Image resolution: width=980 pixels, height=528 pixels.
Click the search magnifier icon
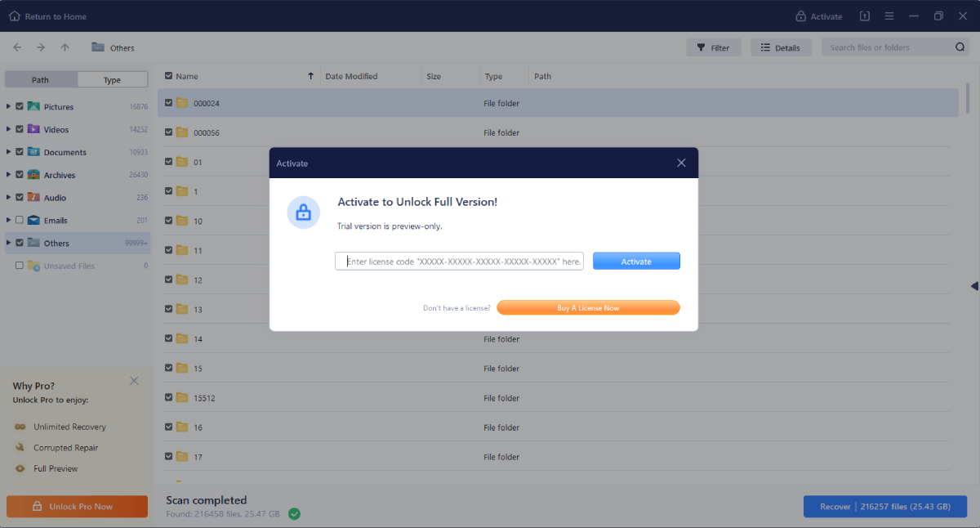[x=960, y=47]
